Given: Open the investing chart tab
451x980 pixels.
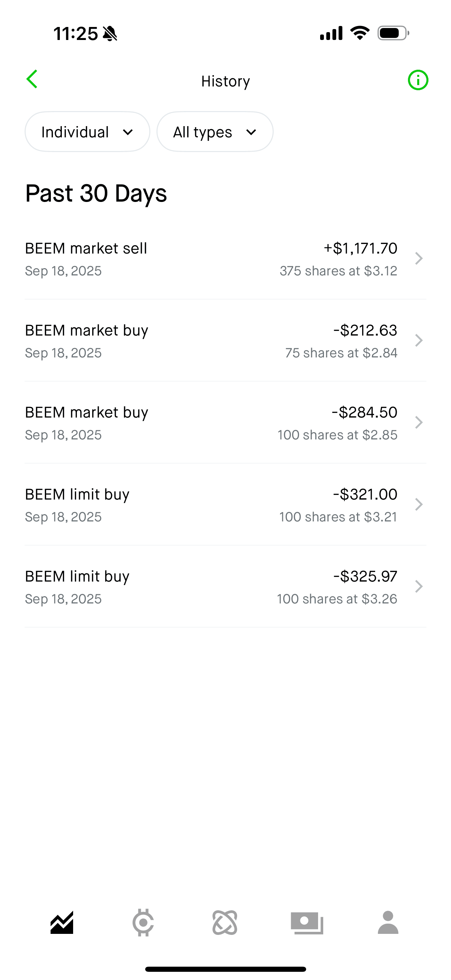Looking at the screenshot, I should [62, 923].
